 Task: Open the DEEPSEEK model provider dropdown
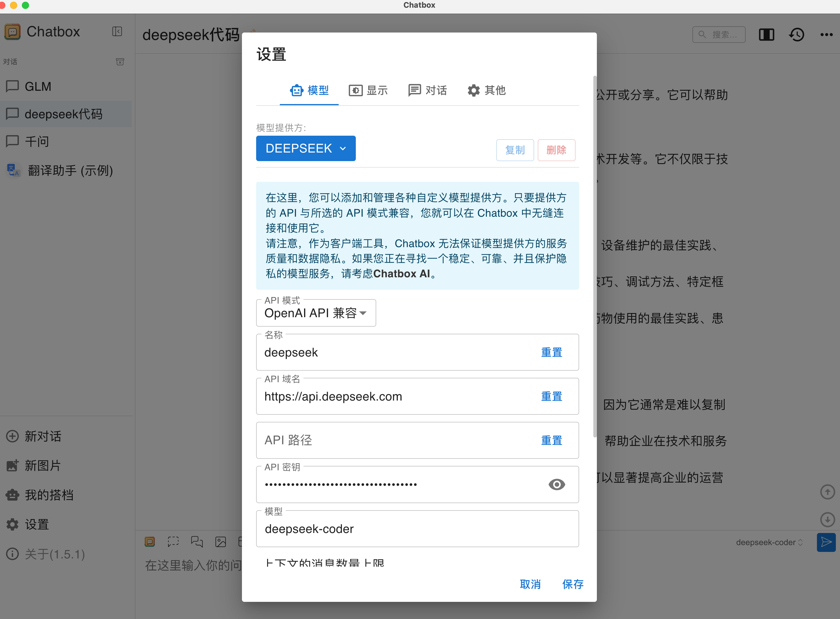click(x=306, y=148)
